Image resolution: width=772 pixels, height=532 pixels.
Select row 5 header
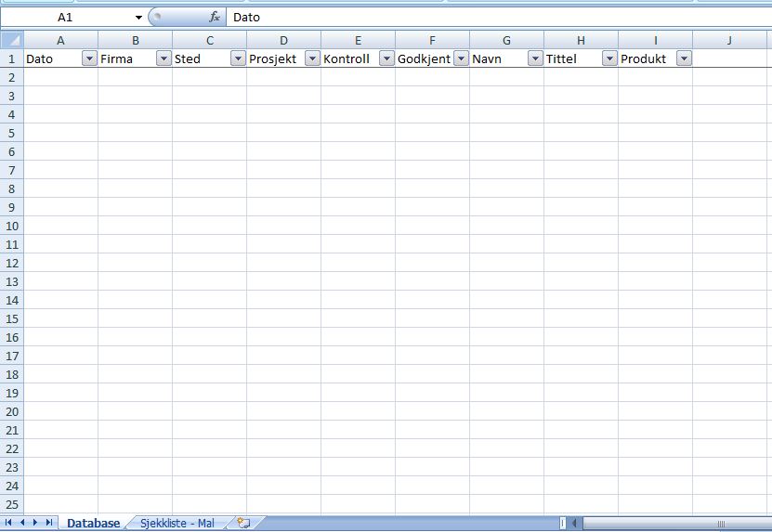tap(12, 133)
